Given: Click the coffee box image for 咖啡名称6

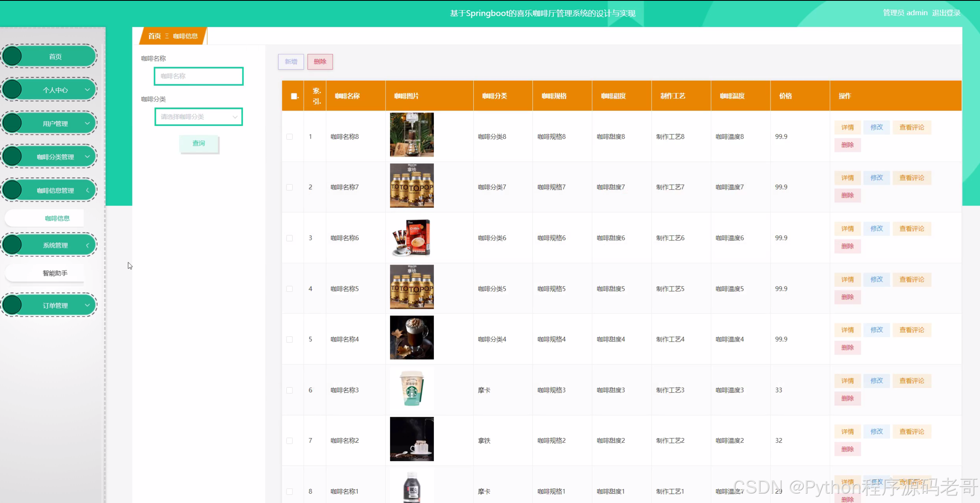Looking at the screenshot, I should (412, 237).
